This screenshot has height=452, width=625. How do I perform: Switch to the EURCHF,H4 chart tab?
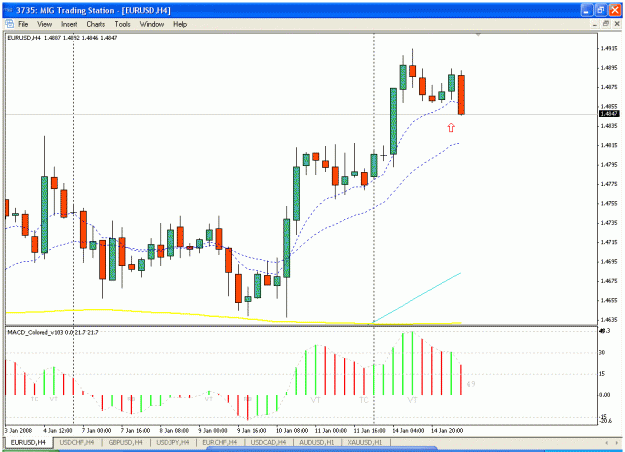pyautogui.click(x=220, y=442)
